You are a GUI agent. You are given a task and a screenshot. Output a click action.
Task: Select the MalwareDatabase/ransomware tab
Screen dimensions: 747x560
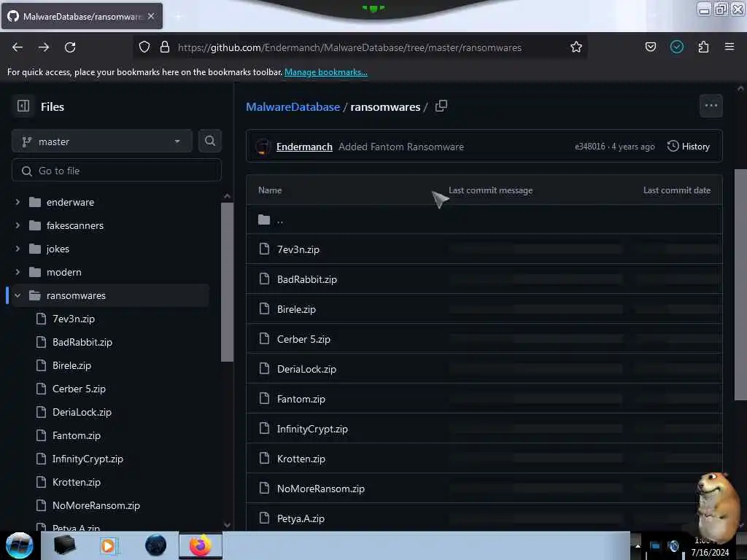point(82,16)
